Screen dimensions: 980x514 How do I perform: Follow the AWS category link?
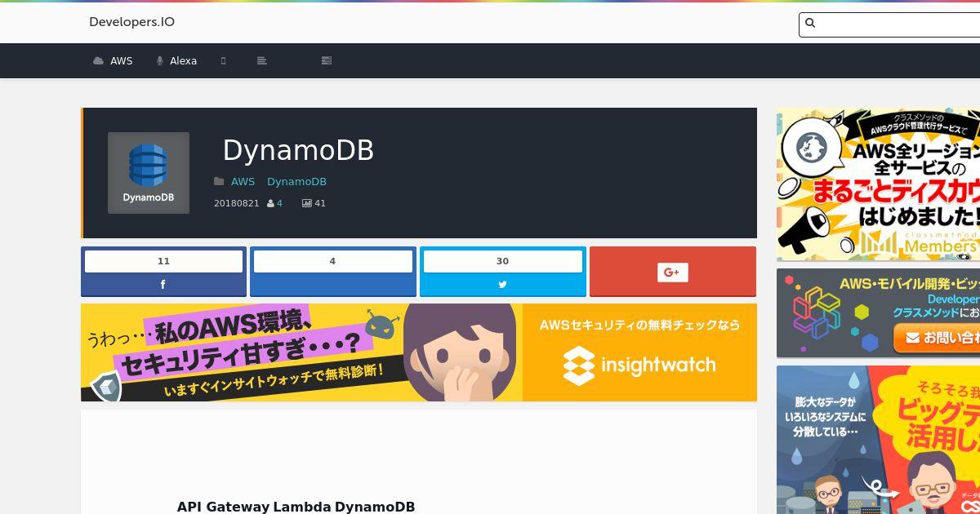[243, 182]
